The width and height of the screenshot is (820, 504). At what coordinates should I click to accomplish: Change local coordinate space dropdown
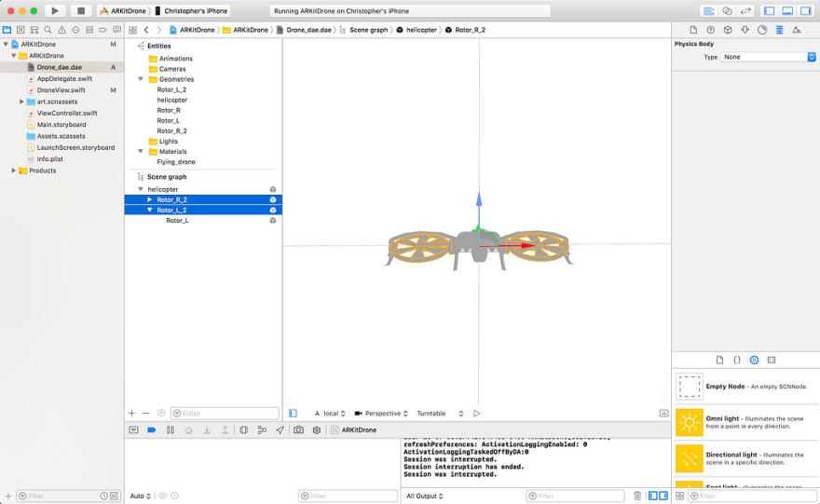pos(330,413)
